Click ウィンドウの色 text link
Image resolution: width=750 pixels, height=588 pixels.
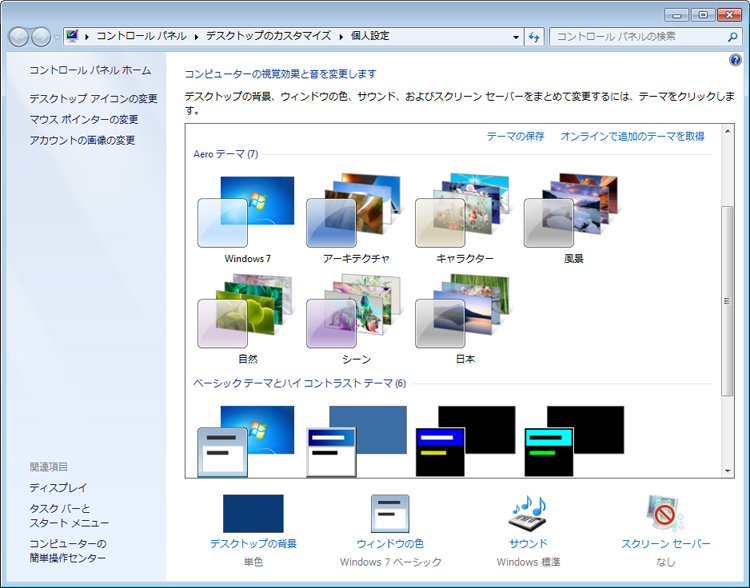390,544
